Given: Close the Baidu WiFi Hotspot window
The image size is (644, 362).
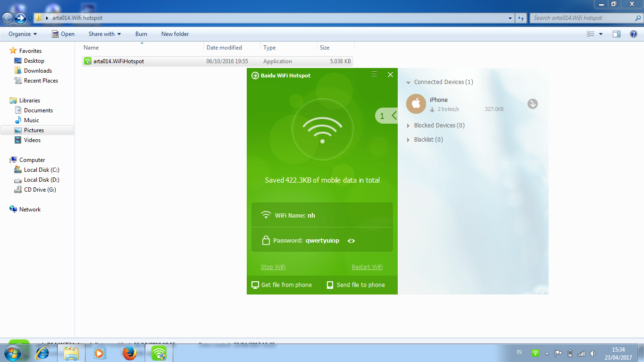Looking at the screenshot, I should (x=390, y=75).
